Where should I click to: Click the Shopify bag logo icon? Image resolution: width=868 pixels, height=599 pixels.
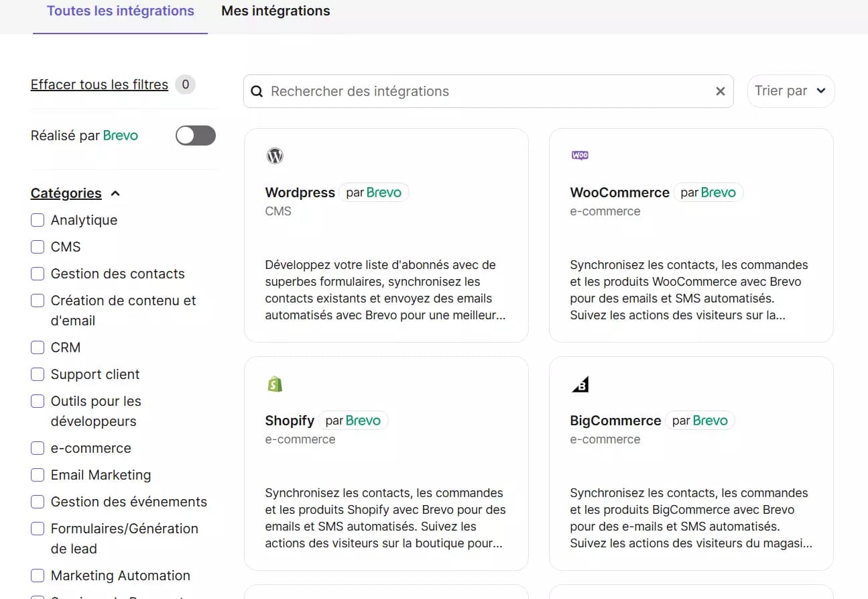coord(275,384)
